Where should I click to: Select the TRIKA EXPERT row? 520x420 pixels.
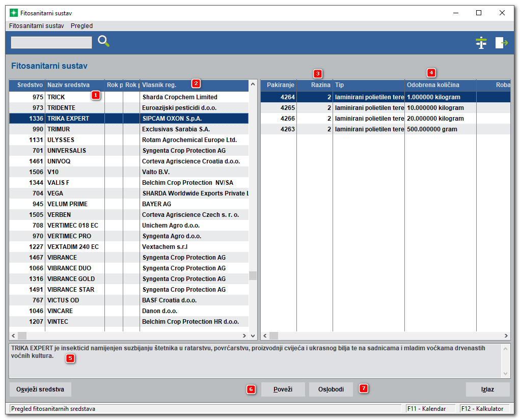coord(129,118)
